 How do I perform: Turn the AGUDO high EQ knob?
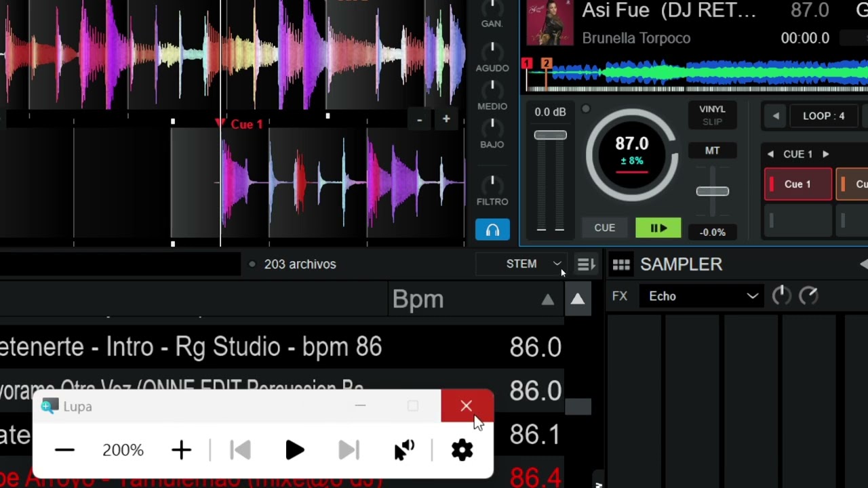492,51
